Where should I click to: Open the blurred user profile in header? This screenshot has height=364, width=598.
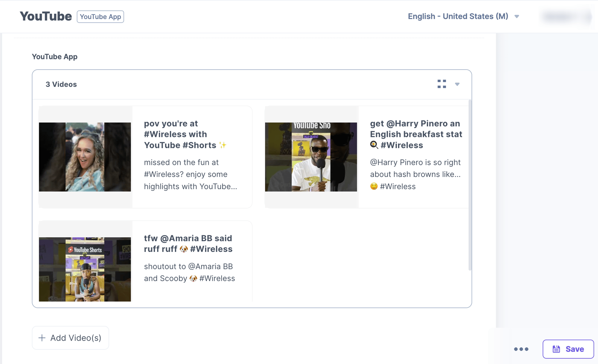(566, 16)
